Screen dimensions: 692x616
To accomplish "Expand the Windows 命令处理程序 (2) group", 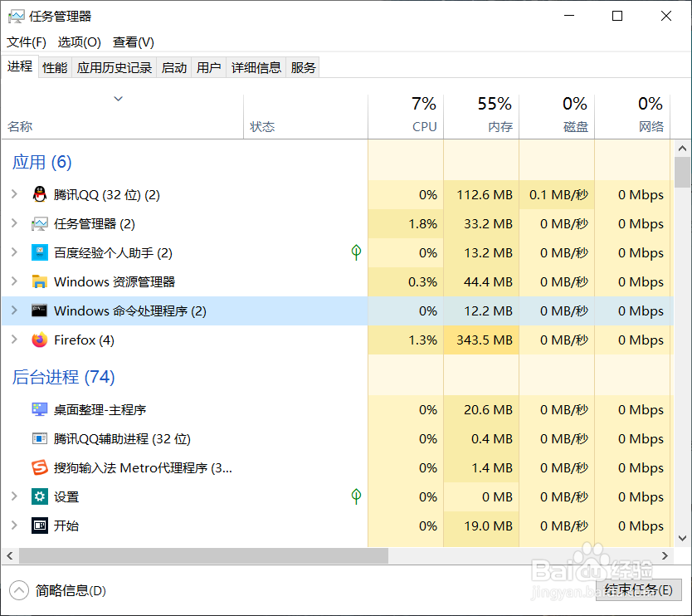I will tap(15, 310).
